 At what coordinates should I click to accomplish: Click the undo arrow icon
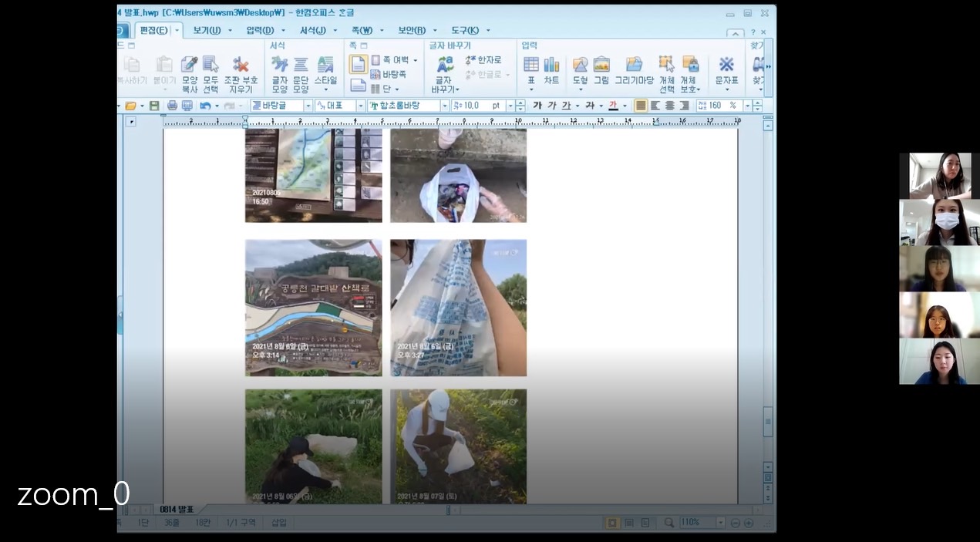tap(205, 106)
